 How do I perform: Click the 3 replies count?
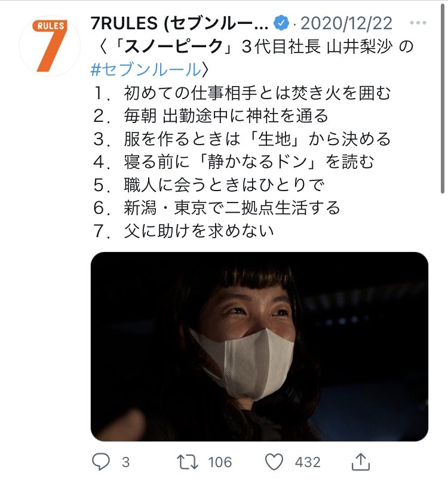tap(125, 462)
